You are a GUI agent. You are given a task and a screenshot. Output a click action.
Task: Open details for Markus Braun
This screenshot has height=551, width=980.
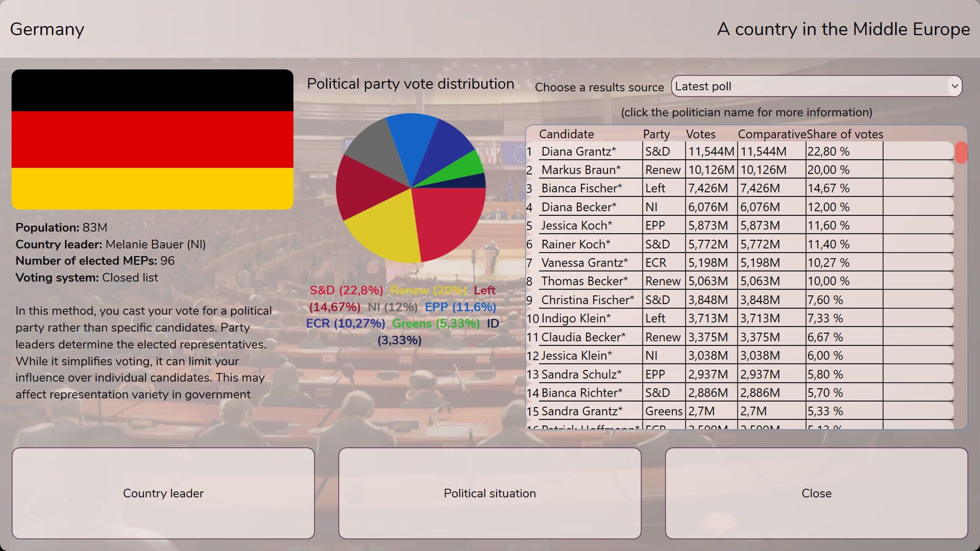click(x=582, y=169)
